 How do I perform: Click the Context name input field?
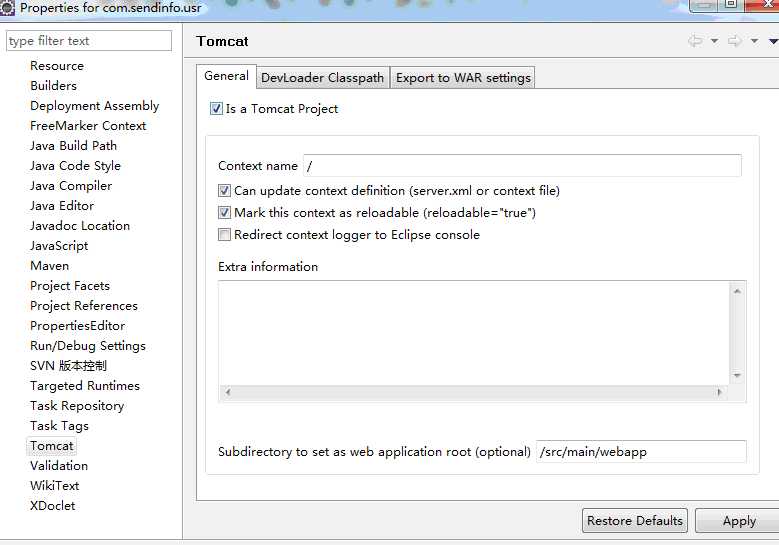coord(522,165)
